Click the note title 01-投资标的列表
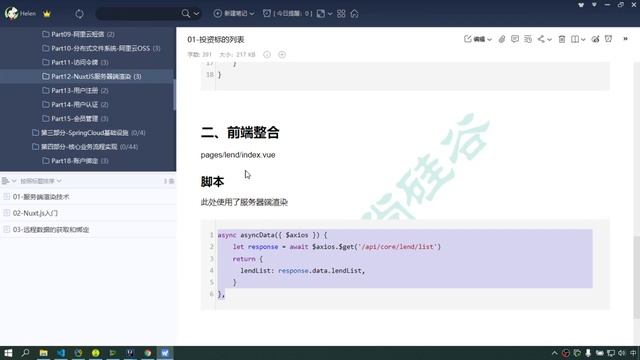640x360 pixels. pyautogui.click(x=216, y=40)
